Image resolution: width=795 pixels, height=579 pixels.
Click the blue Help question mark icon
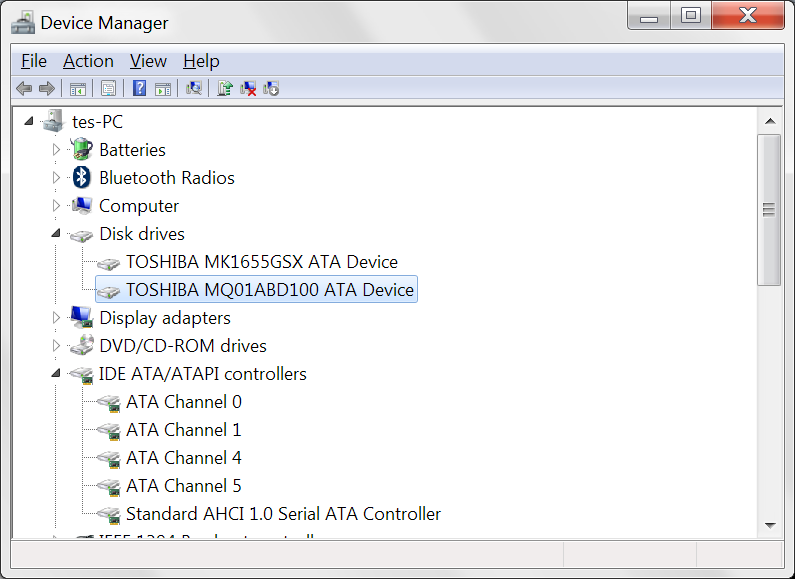click(x=140, y=89)
